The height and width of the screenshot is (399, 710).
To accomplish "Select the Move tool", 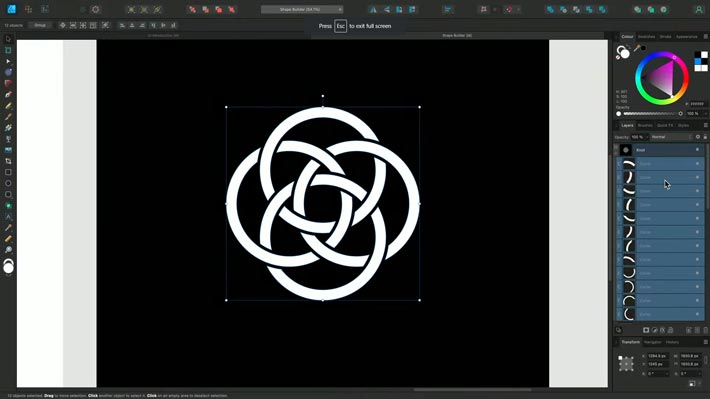I will coord(8,39).
